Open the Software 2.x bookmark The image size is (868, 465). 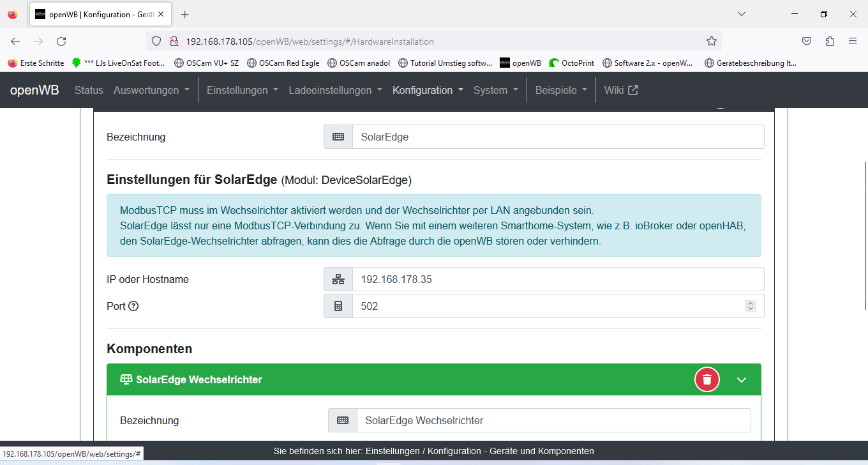(x=647, y=63)
